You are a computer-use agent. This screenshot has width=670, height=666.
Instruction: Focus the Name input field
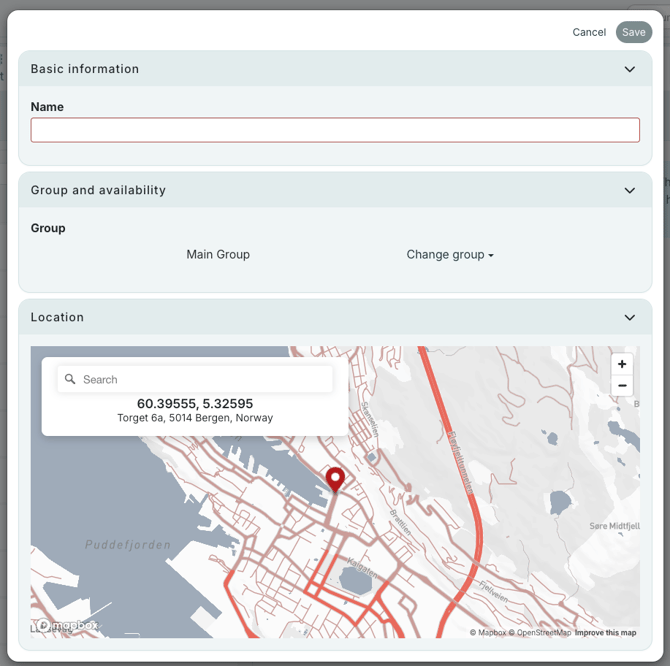(335, 130)
